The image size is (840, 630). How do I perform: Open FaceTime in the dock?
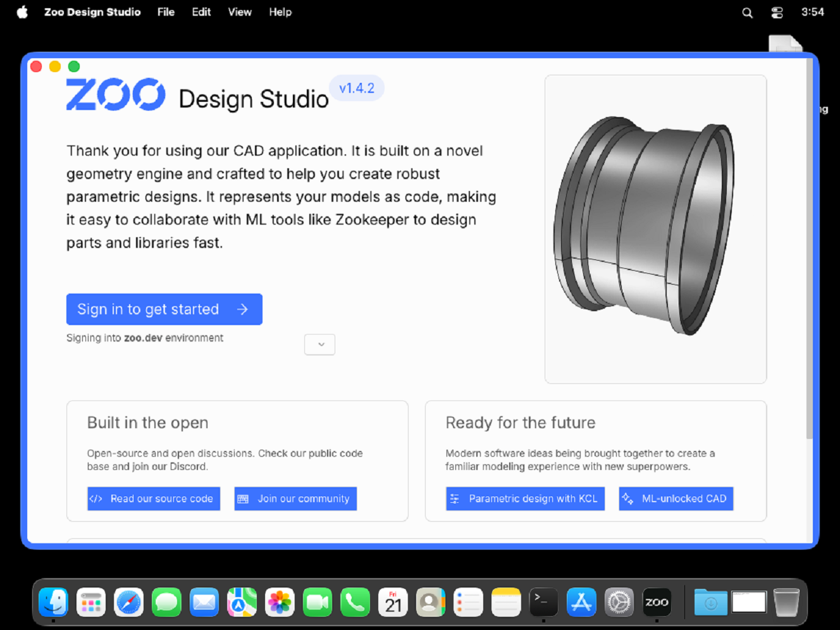tap(318, 602)
